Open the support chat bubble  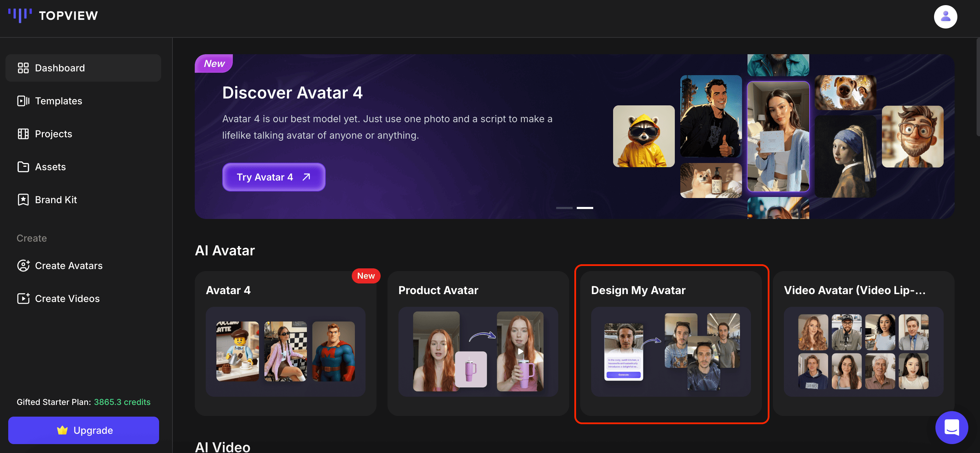[952, 427]
